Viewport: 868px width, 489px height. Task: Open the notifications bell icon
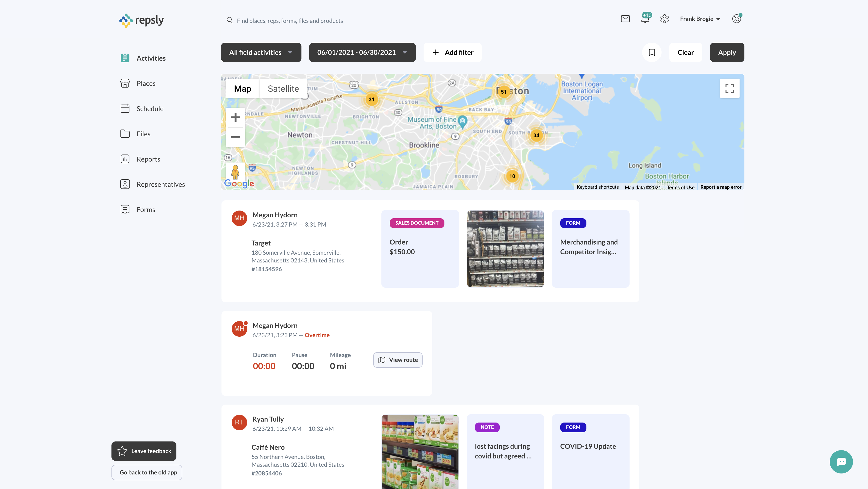pos(645,19)
